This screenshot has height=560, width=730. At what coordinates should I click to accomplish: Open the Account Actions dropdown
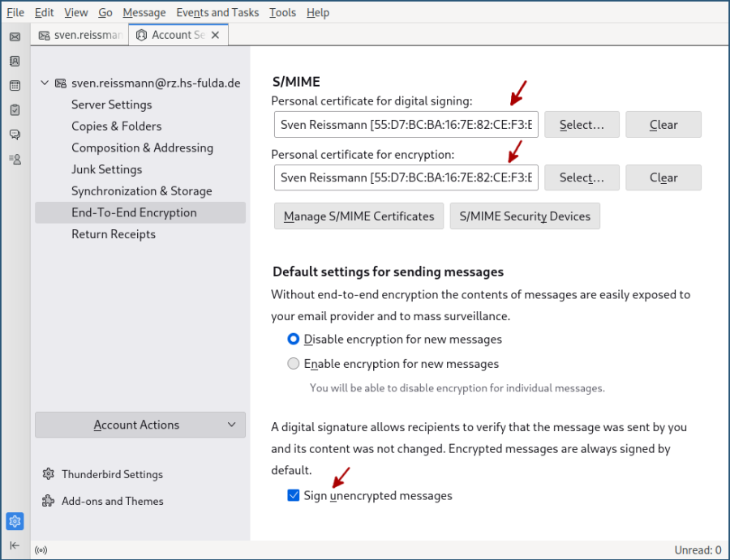pos(140,425)
